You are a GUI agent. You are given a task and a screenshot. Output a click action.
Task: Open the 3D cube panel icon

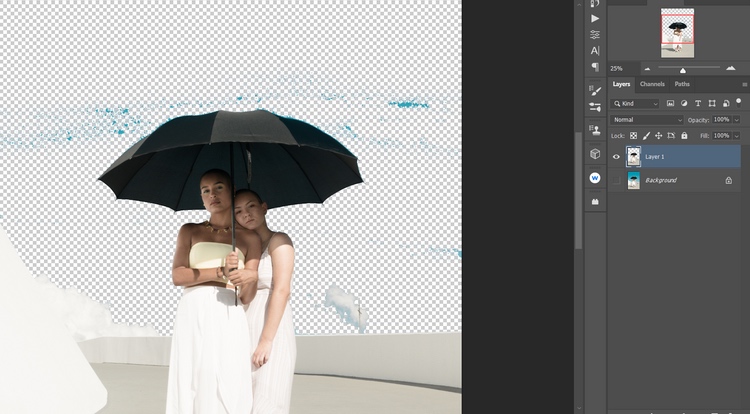[595, 154]
